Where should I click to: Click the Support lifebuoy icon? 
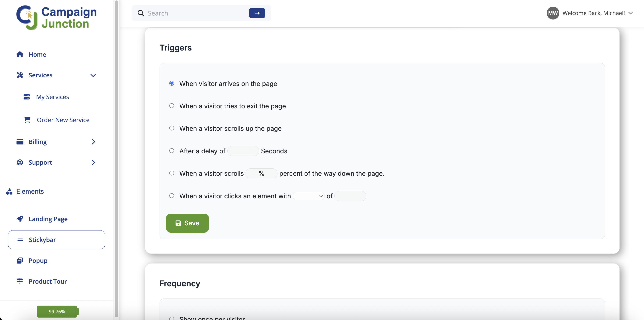click(x=20, y=162)
